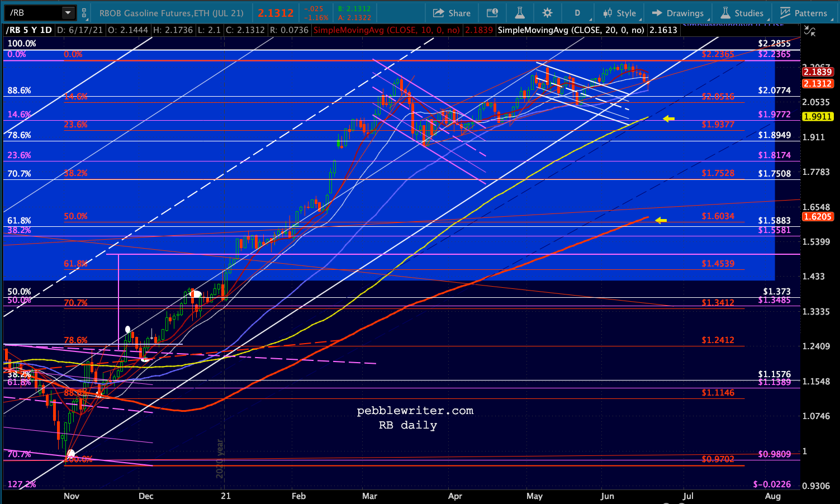Click the -1.16% percent change value
This screenshot has width=840, height=504.
pos(317,17)
